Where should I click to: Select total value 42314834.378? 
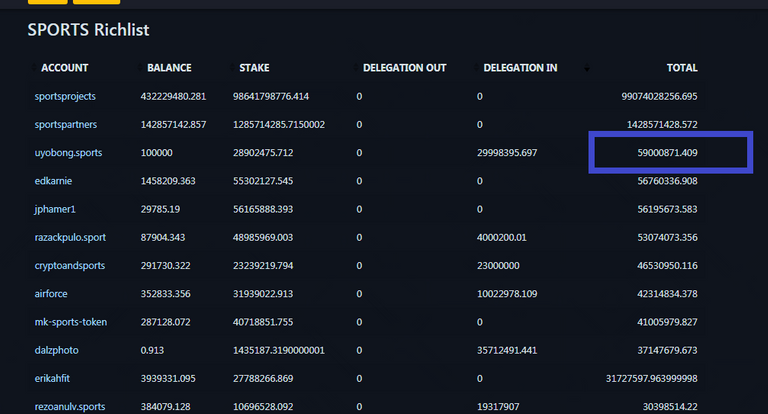(x=667, y=294)
